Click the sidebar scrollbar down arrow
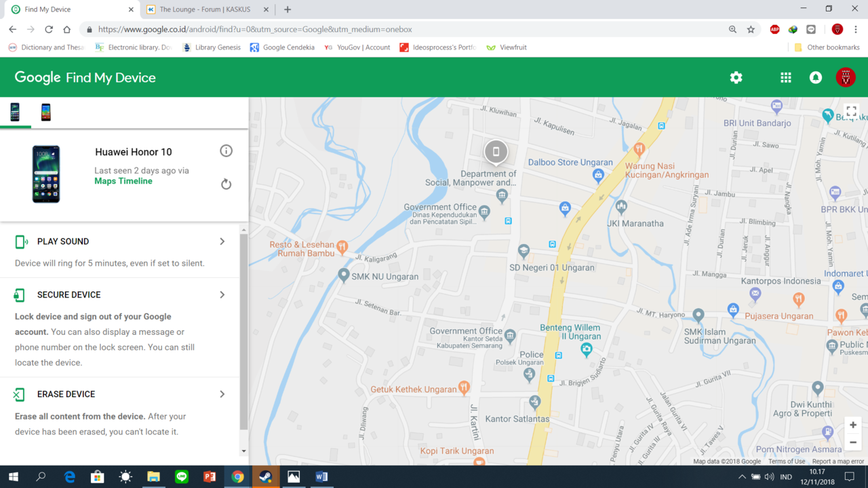Viewport: 868px width, 488px height. tap(244, 451)
